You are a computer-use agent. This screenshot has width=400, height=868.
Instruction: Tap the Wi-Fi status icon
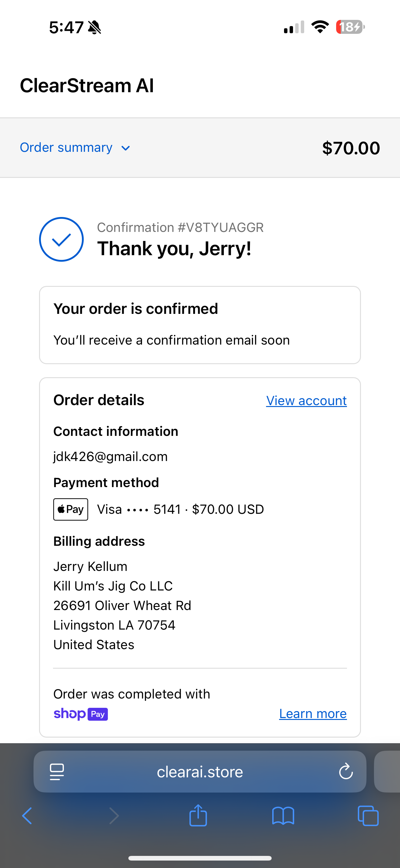coord(320,27)
